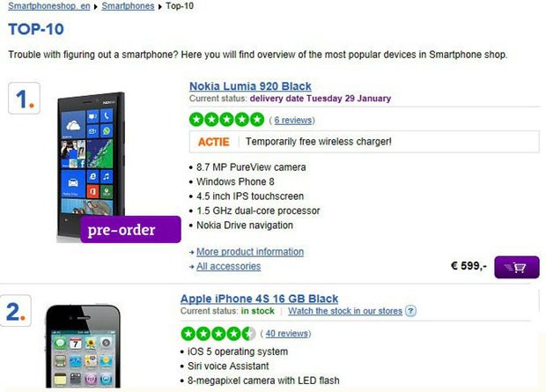Open Apple iPhone 4S 16 GB Black title

259,299
